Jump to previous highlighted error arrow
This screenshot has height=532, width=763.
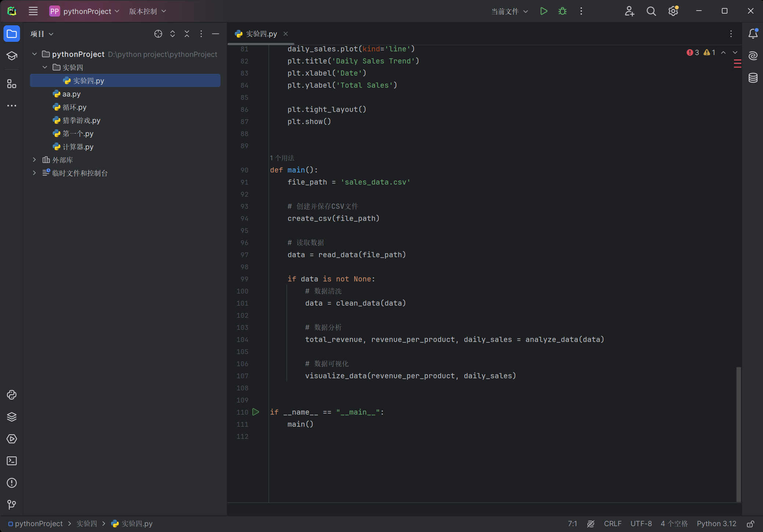click(723, 52)
